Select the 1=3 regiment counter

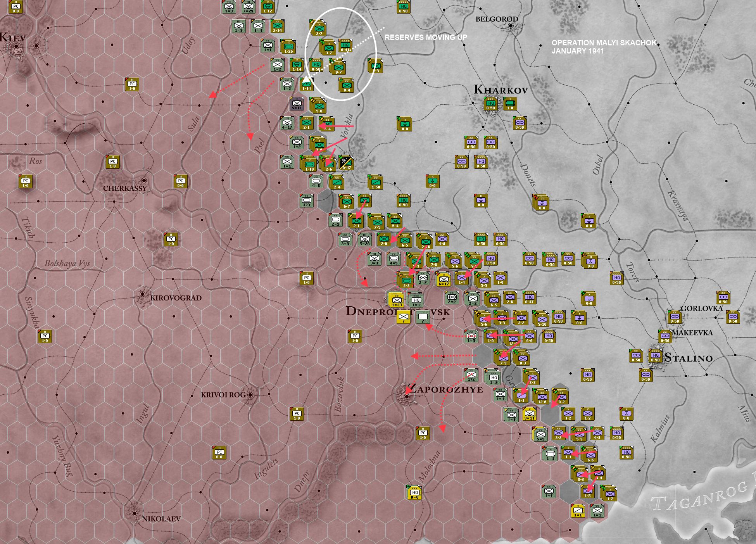click(x=238, y=26)
